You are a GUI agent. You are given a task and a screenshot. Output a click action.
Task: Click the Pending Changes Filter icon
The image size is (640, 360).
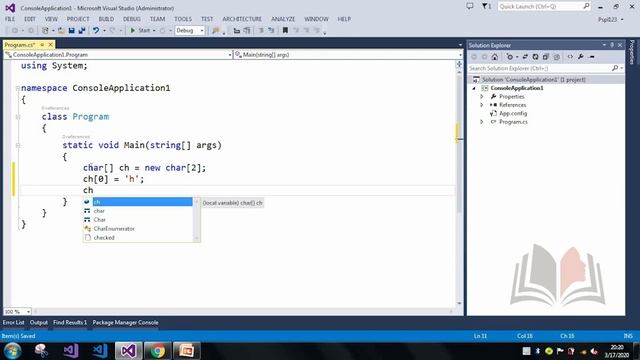pos(510,57)
